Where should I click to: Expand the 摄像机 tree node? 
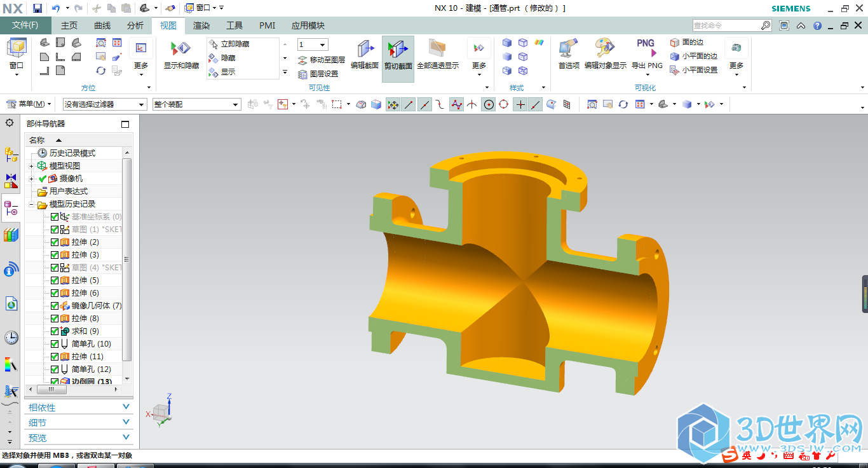[32, 179]
